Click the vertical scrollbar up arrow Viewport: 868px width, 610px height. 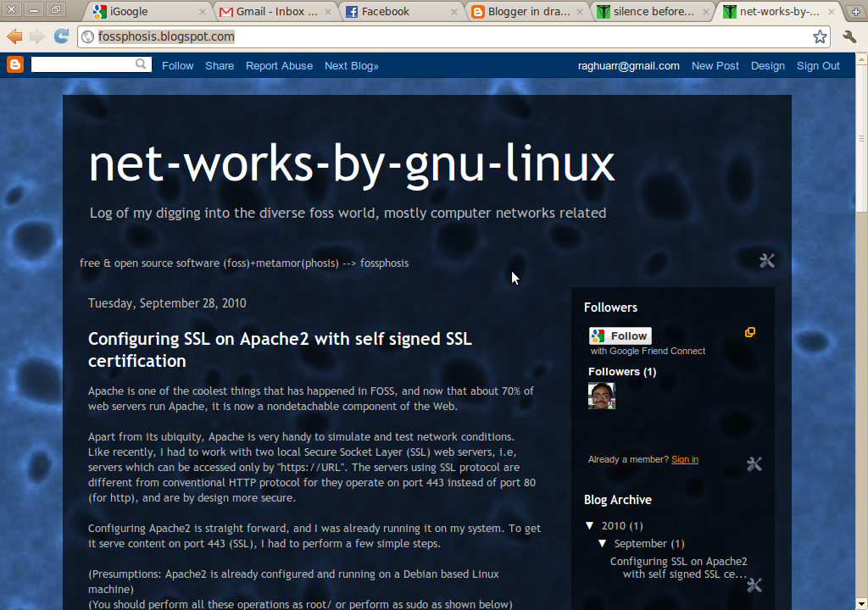(x=861, y=58)
